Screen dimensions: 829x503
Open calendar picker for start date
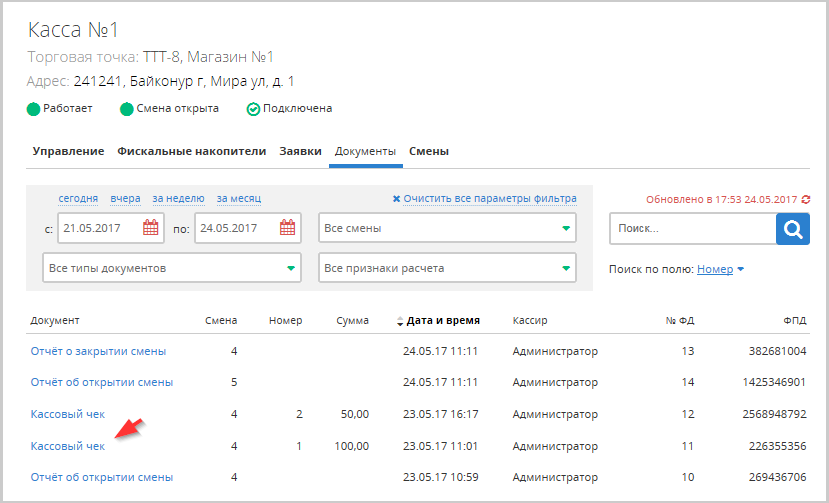(151, 228)
